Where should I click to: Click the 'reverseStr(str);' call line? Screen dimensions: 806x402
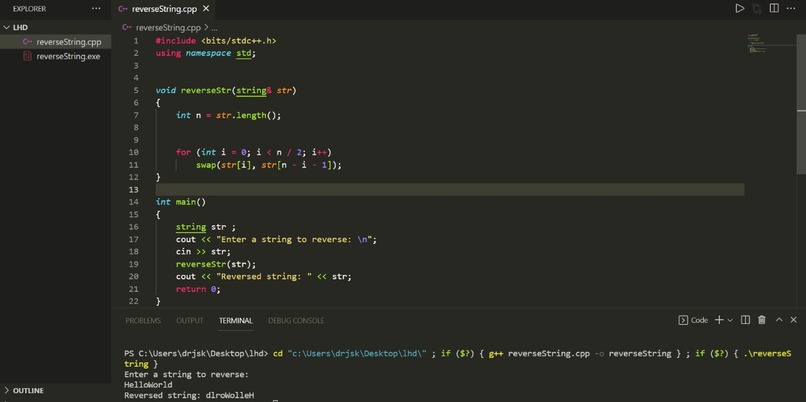216,264
